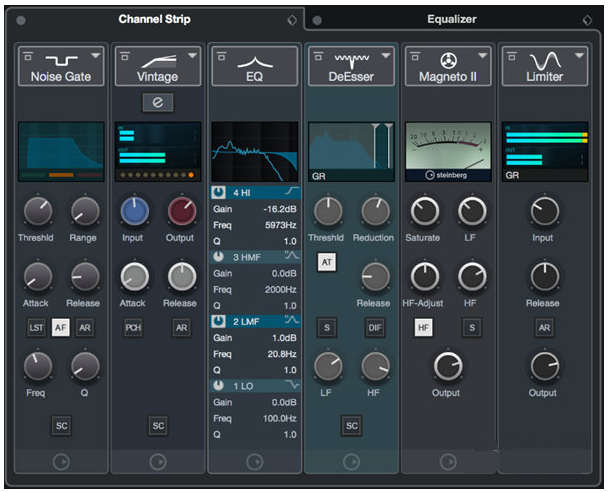The image size is (609, 492).
Task: Click the Equalizer tab bypass dot
Action: pos(317,20)
